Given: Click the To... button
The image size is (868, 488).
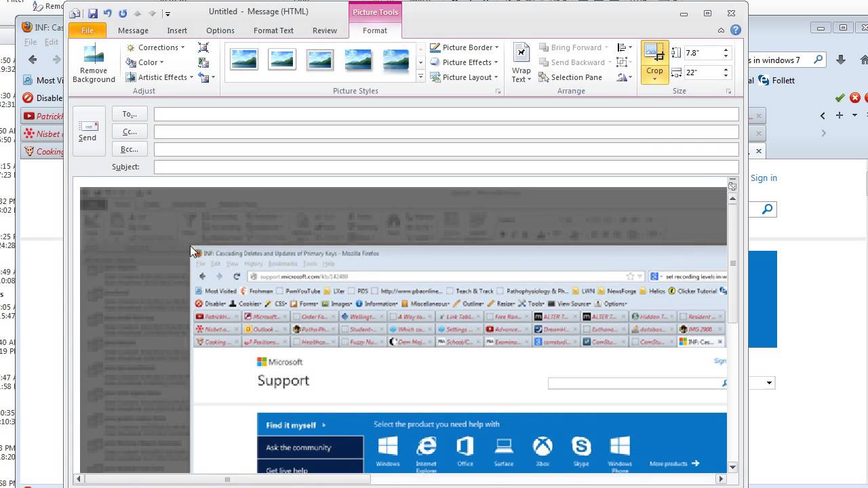Looking at the screenshot, I should (x=130, y=114).
